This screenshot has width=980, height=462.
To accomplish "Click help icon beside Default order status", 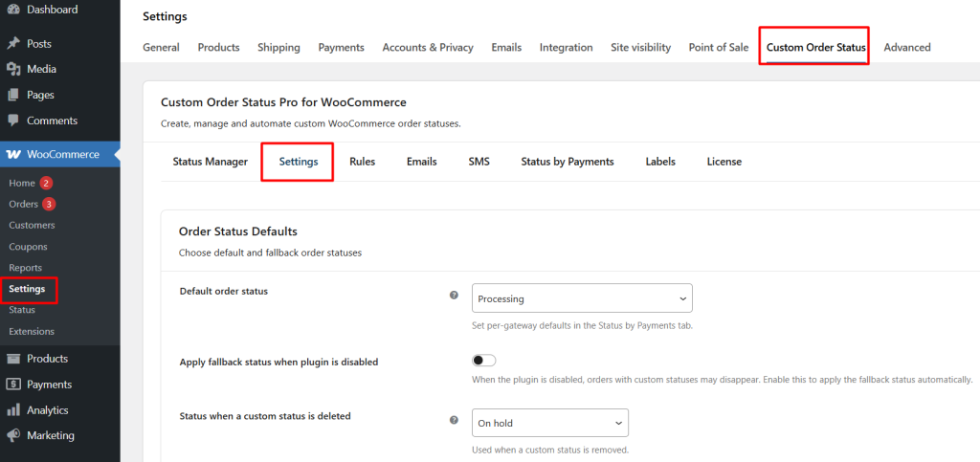I will coord(454,296).
